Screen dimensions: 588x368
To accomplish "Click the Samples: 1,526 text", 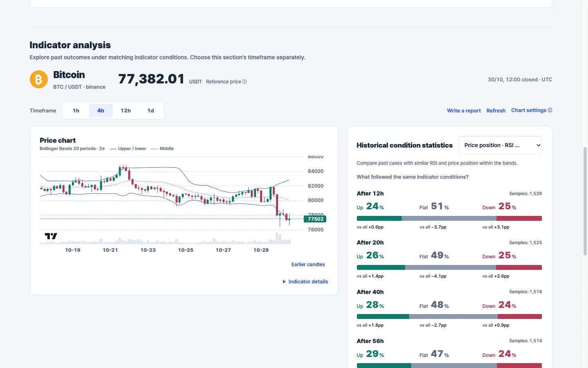I will [x=526, y=193].
